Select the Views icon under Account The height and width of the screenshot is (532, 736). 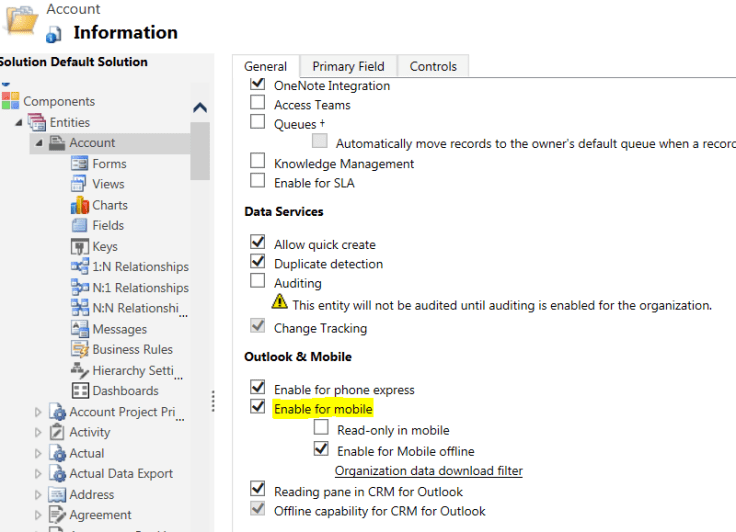tap(80, 185)
